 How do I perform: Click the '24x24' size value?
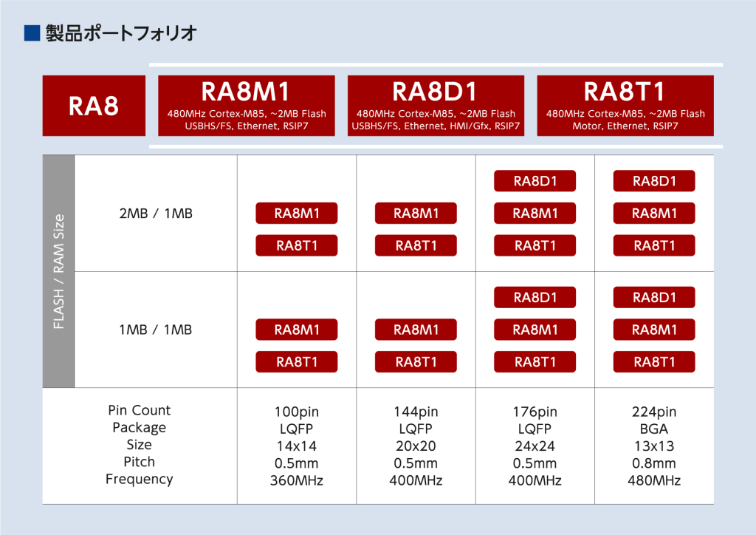[x=535, y=446]
